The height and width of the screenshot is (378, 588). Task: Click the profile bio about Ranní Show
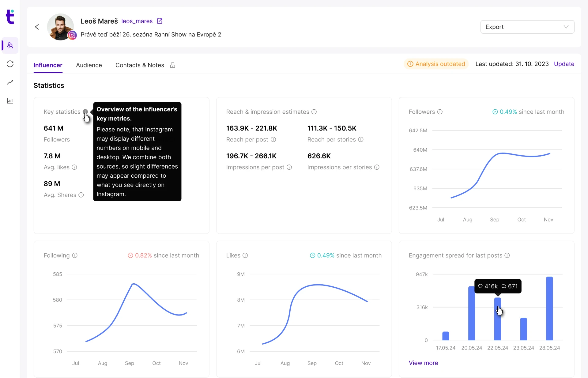[x=151, y=34]
